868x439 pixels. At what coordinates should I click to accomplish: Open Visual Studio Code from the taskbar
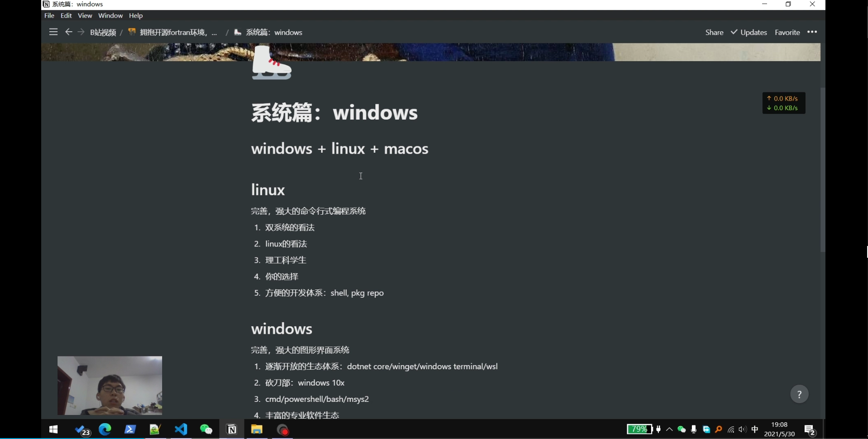point(181,429)
